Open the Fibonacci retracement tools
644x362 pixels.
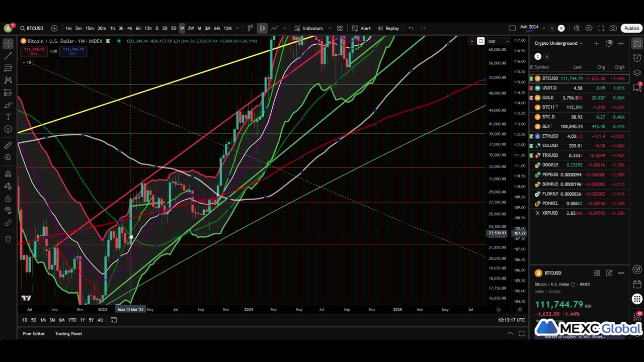click(8, 68)
